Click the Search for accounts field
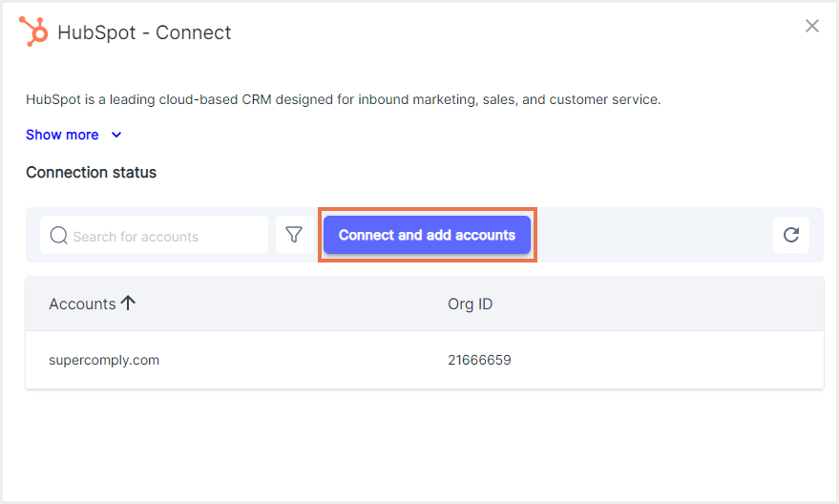The width and height of the screenshot is (839, 504). click(154, 235)
